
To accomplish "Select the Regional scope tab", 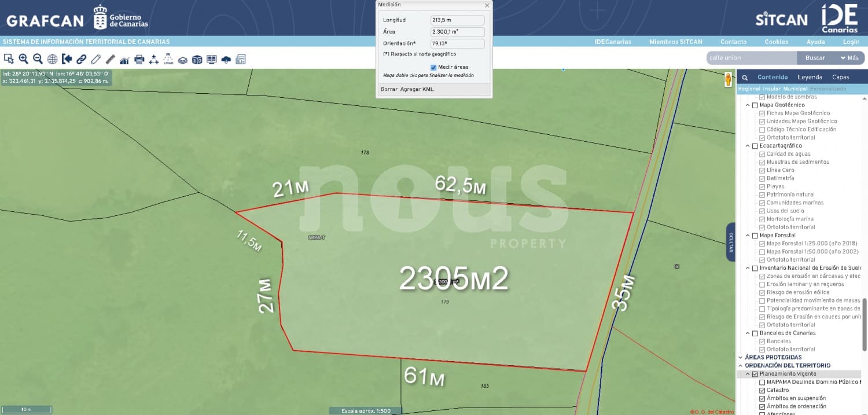I will [x=749, y=89].
